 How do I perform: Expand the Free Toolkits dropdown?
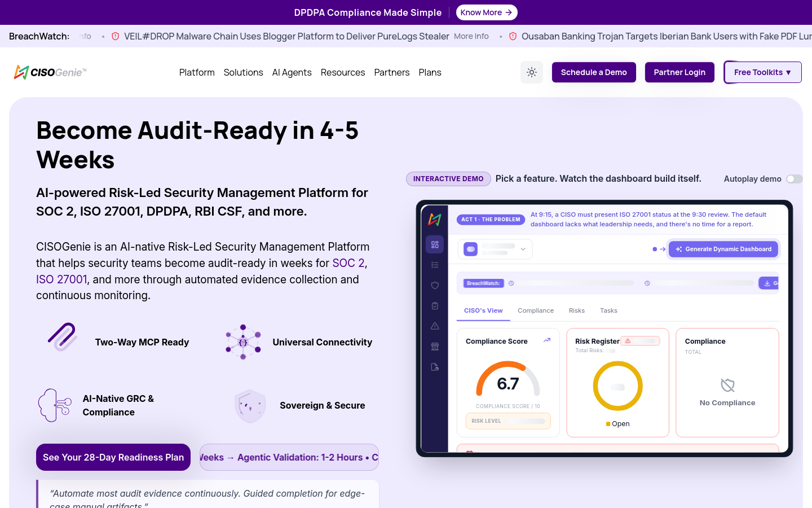(763, 72)
